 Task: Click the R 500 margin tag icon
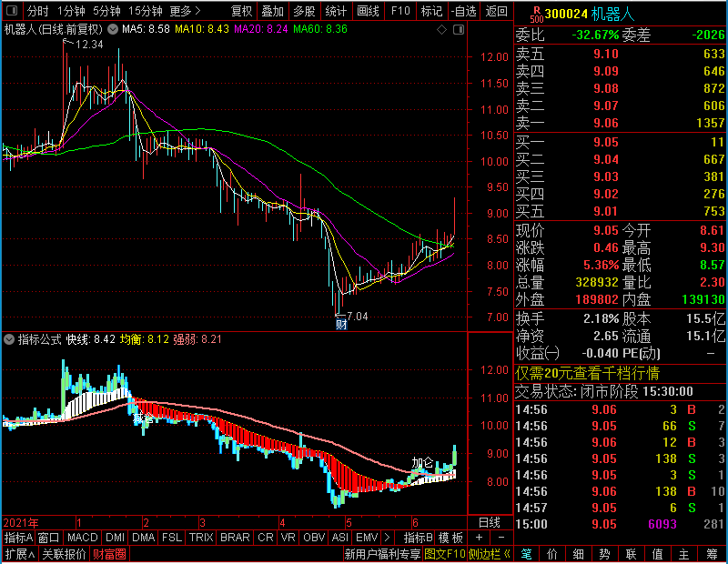537,15
